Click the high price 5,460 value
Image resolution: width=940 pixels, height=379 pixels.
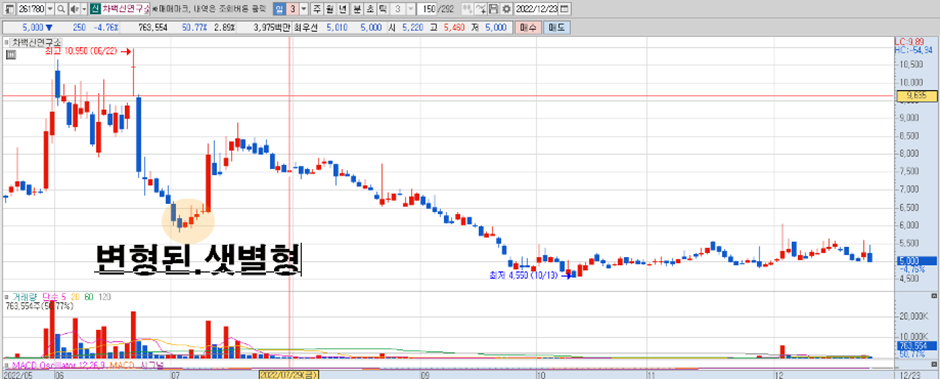pyautogui.click(x=454, y=28)
